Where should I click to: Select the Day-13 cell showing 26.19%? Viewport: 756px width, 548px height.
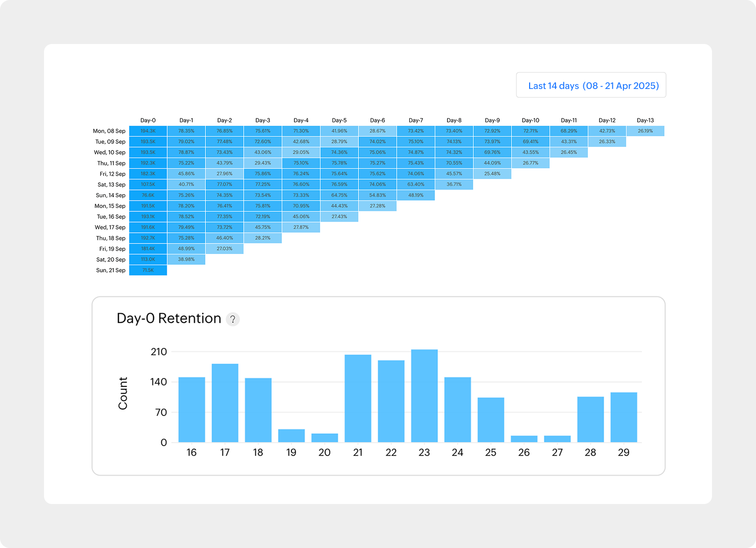[645, 131]
